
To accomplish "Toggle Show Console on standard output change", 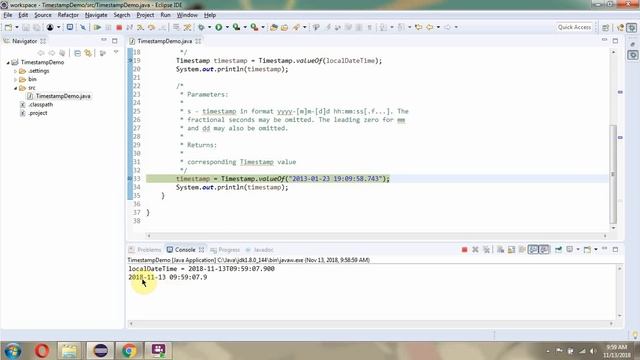I will [x=533, y=250].
